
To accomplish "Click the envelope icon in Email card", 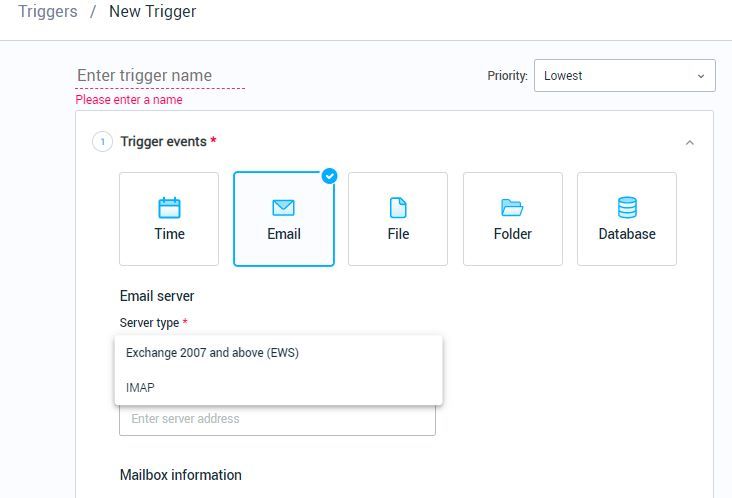I will (283, 207).
